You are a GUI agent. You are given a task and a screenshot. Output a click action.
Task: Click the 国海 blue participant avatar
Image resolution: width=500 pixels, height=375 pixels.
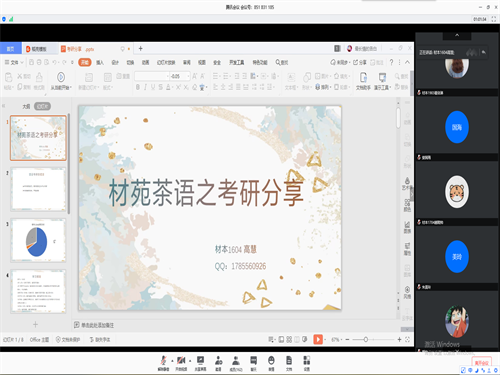tap(457, 127)
